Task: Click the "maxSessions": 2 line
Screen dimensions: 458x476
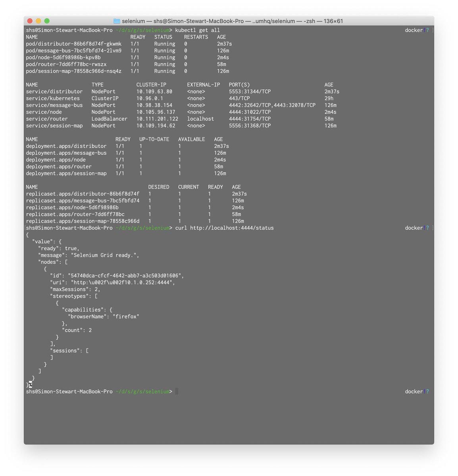Action: click(x=75, y=289)
